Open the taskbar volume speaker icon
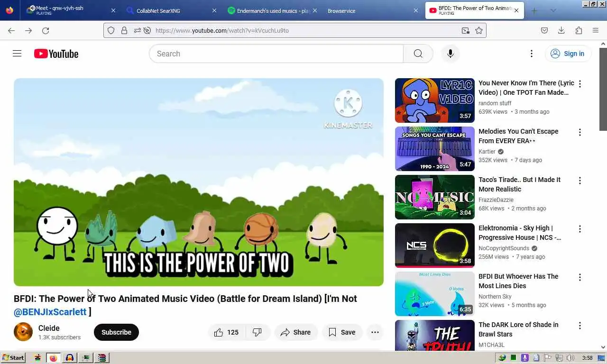This screenshot has height=364, width=607. click(x=570, y=358)
